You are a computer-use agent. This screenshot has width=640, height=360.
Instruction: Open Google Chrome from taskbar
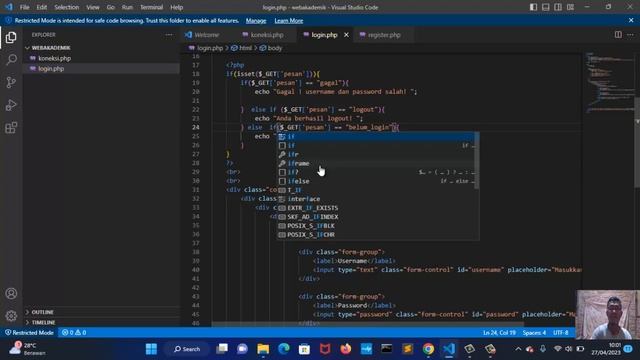coord(428,349)
